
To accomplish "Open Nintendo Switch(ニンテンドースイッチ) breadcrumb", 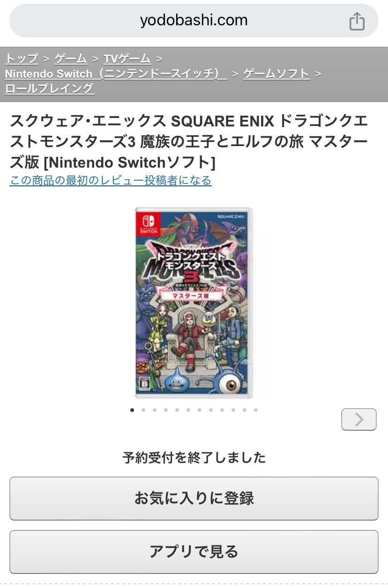I will coord(116,73).
